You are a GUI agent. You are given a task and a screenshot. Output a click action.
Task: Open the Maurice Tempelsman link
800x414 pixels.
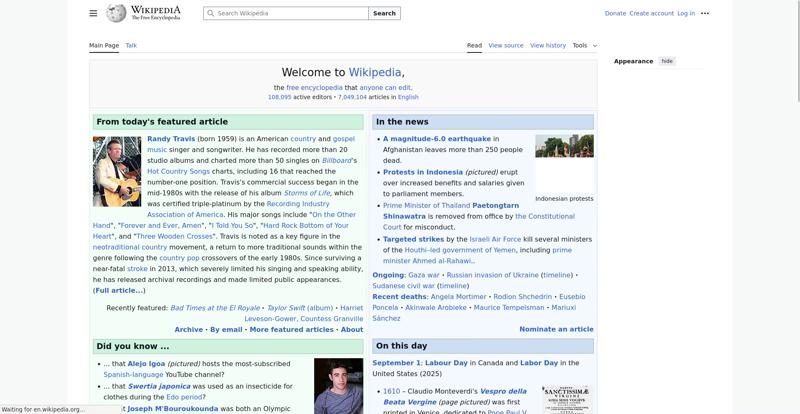coord(509,307)
